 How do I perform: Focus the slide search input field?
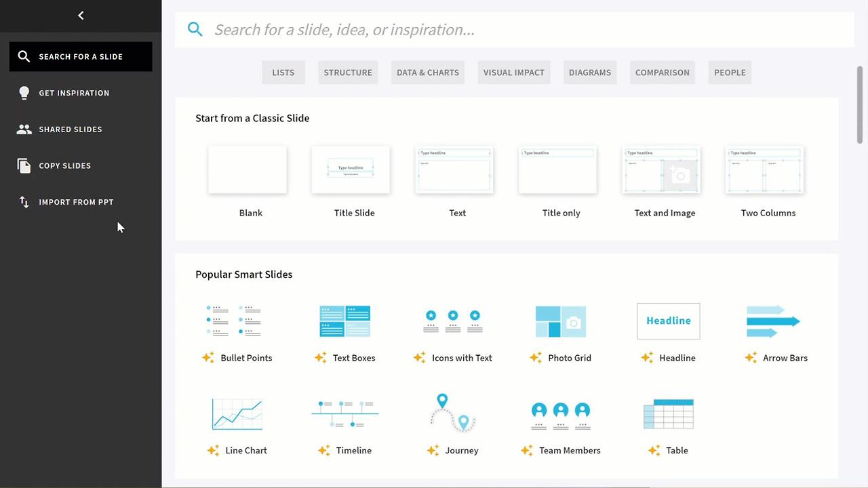tap(515, 29)
